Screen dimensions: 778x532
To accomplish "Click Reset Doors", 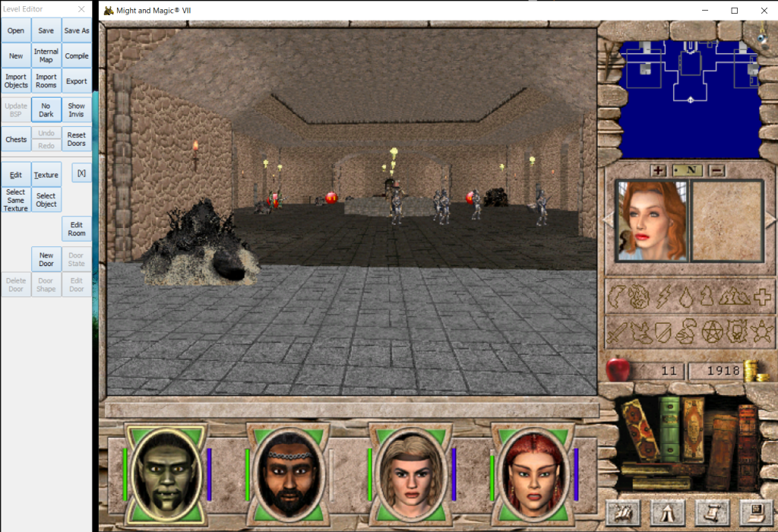I will [x=77, y=139].
